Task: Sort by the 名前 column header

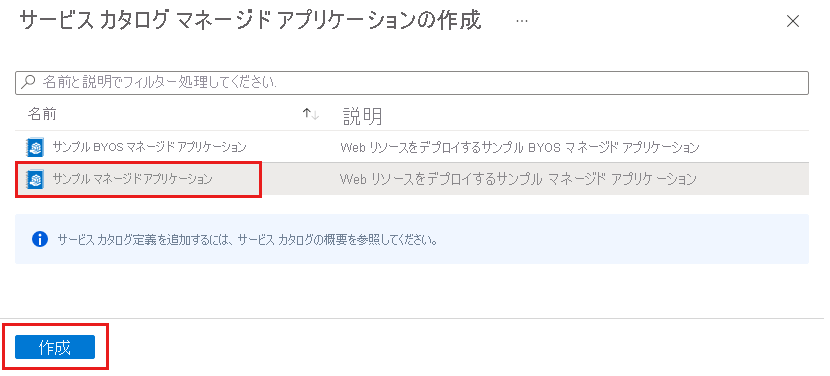Action: coord(42,114)
